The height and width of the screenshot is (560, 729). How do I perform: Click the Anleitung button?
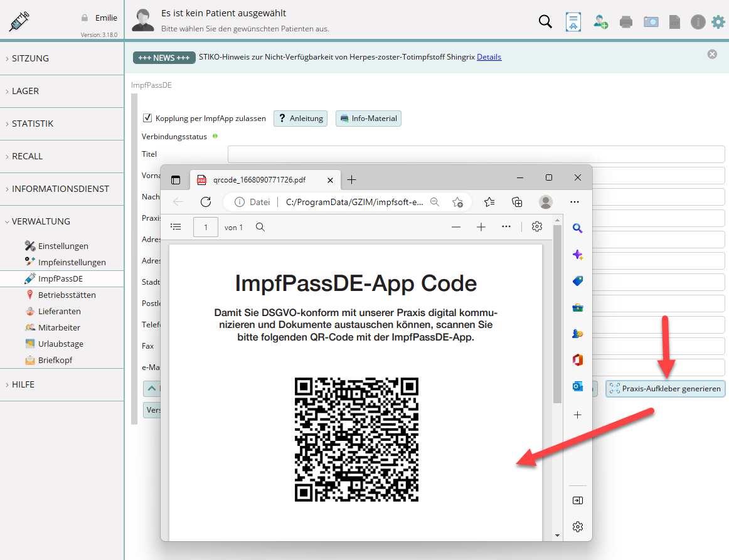tap(301, 119)
